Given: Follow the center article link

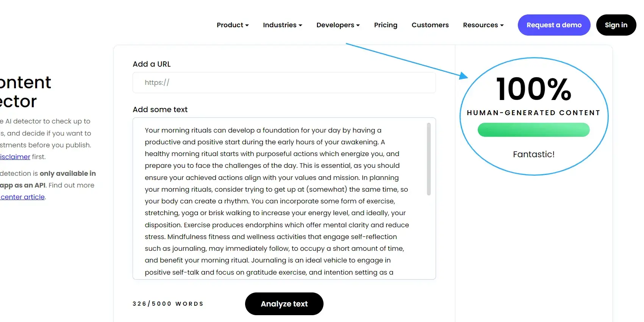Looking at the screenshot, I should (x=23, y=197).
